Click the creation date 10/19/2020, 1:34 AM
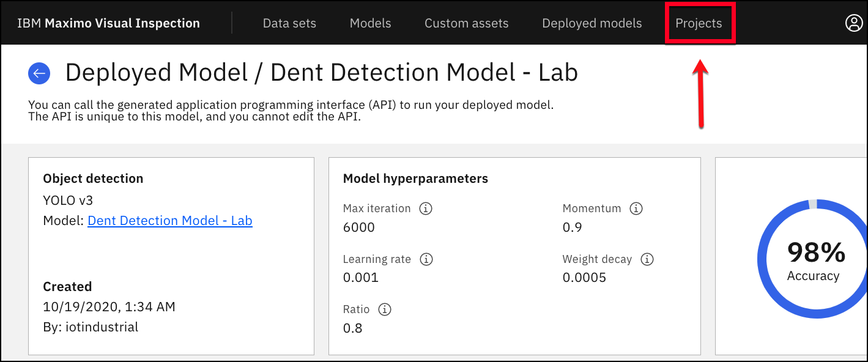868x362 pixels. tap(109, 307)
